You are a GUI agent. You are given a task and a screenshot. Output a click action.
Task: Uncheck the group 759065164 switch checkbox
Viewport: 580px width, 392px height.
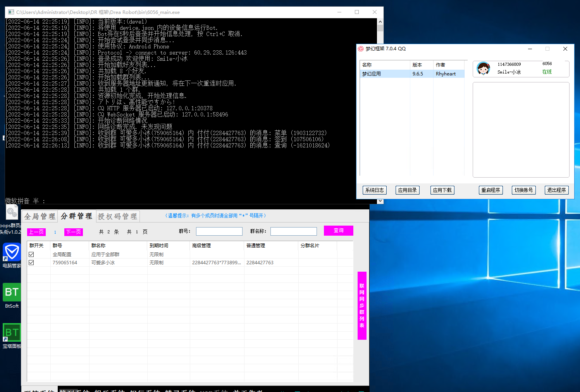point(31,263)
